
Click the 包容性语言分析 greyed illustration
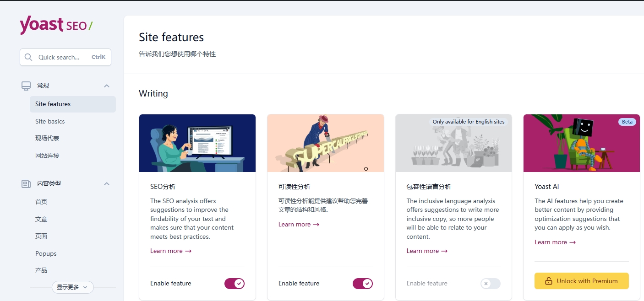(x=453, y=143)
